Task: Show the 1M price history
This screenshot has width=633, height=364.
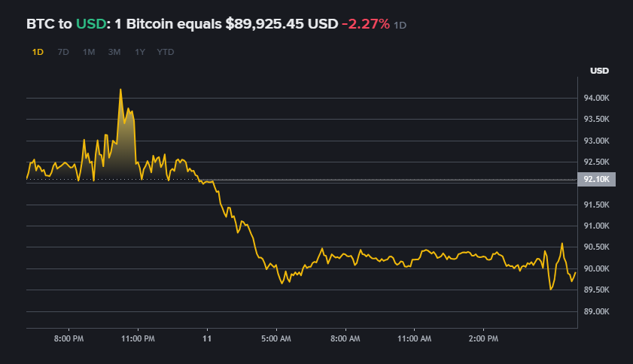Action: coord(89,52)
